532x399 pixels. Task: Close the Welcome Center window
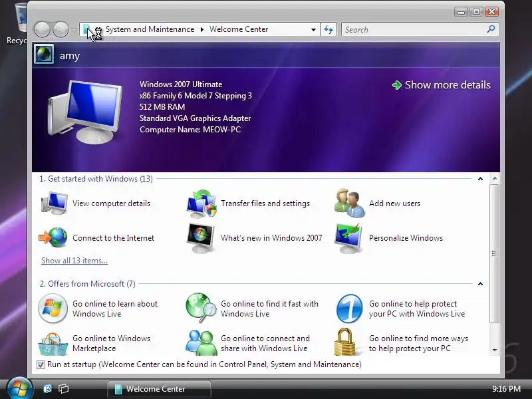click(x=491, y=12)
